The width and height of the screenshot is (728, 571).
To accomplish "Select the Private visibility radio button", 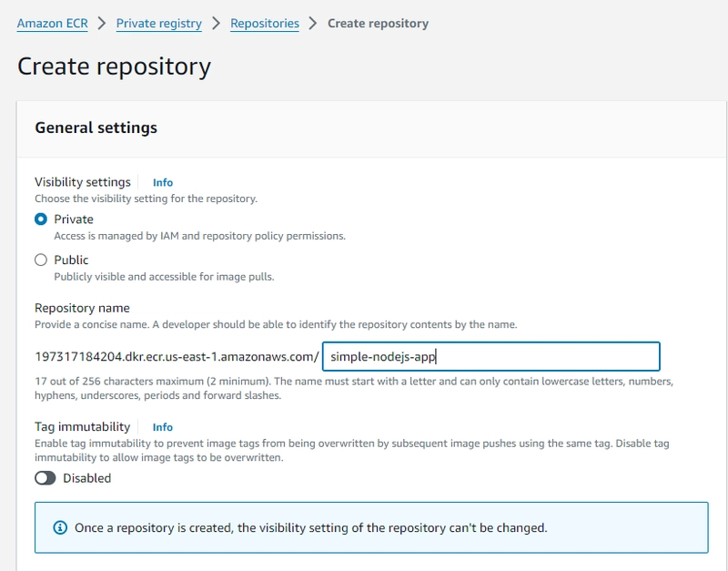I will tap(41, 219).
